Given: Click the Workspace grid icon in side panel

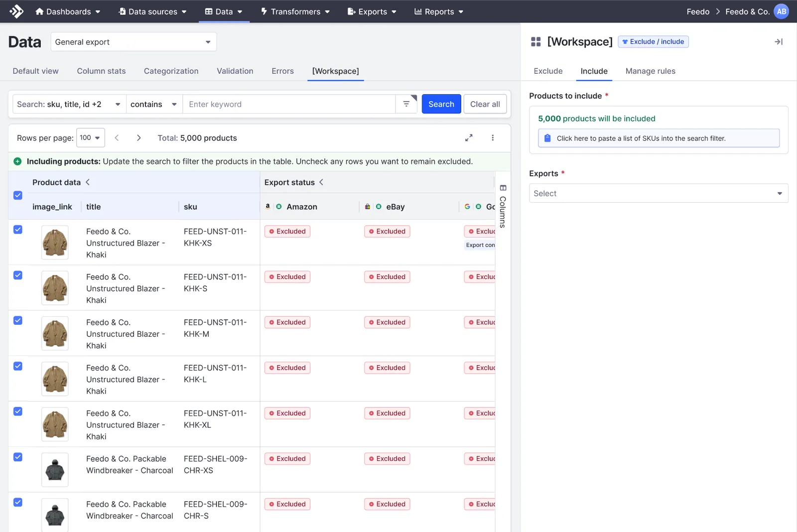Looking at the screenshot, I should point(536,42).
